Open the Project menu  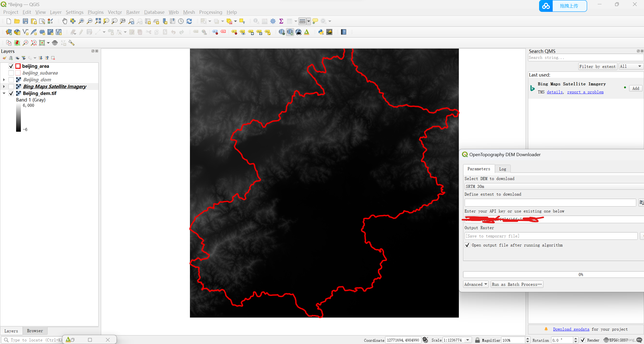click(11, 12)
